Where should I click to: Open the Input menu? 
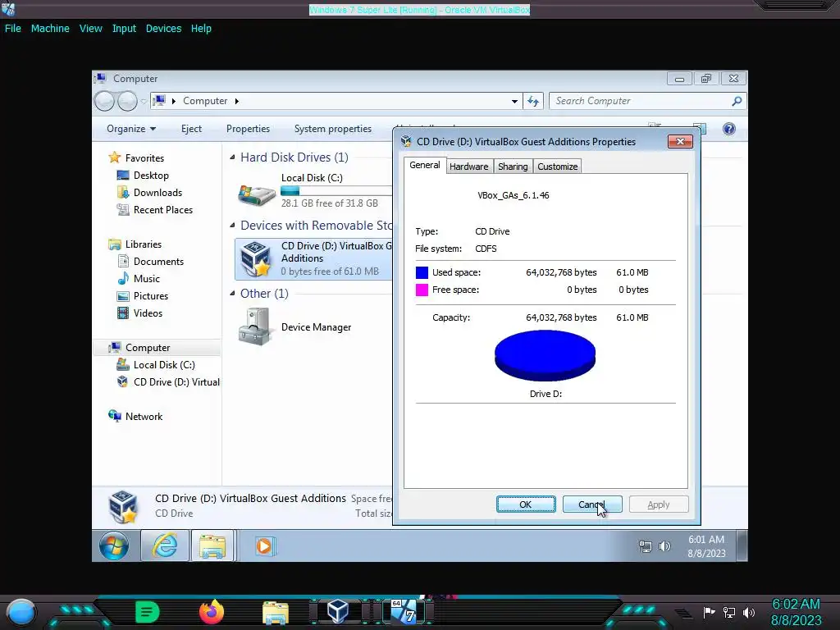click(124, 29)
